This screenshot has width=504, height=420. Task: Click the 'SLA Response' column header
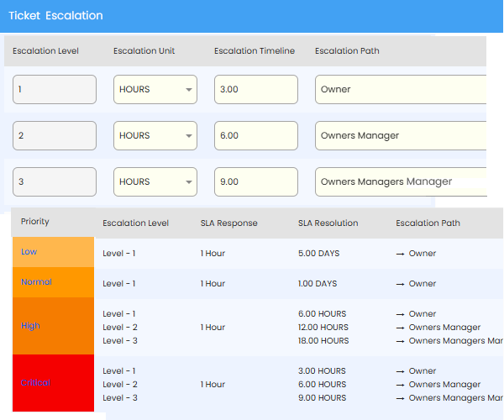(228, 223)
